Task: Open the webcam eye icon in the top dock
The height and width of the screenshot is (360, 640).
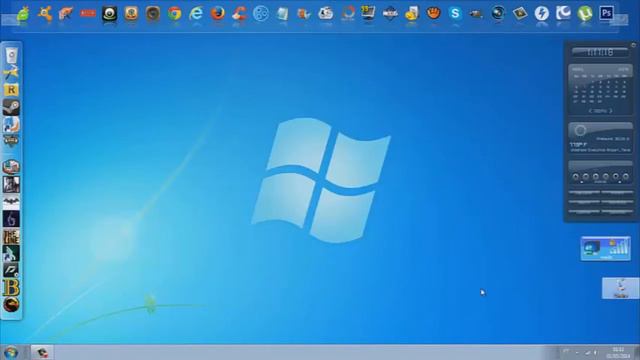Action: (109, 13)
